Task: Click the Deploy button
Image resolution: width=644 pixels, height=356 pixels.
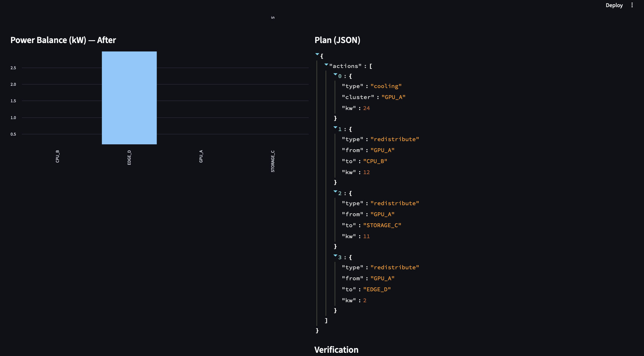Action: 614,5
